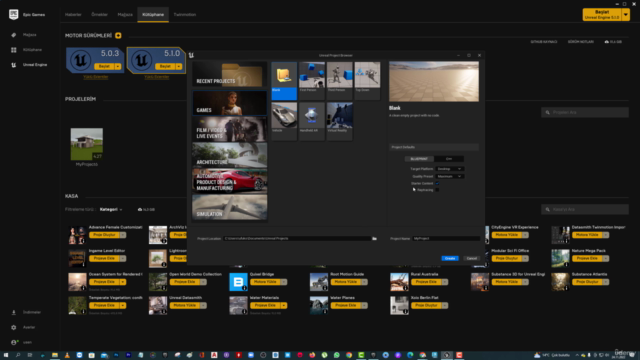The width and height of the screenshot is (640, 360).
Task: Switch to the Twinmotion tab
Action: 184,15
